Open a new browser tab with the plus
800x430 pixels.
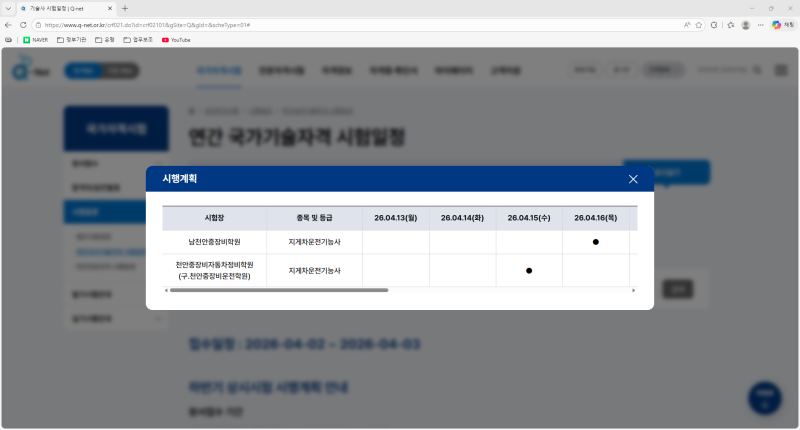click(125, 9)
